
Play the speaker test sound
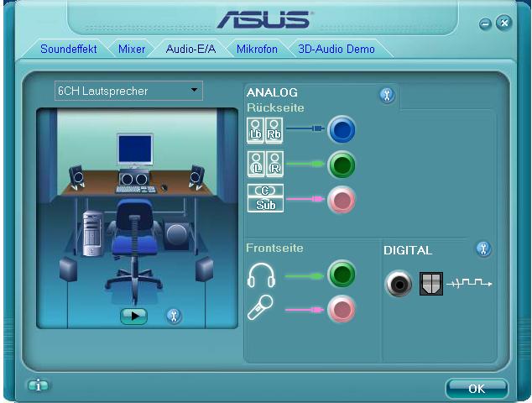[x=134, y=316]
